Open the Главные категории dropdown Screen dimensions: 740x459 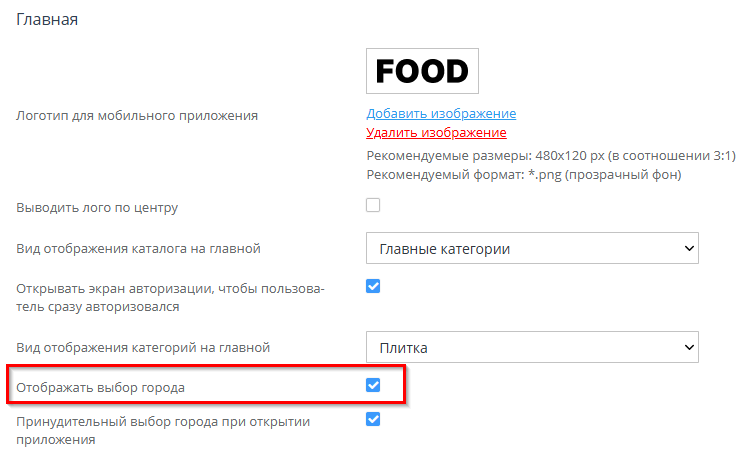click(x=531, y=247)
